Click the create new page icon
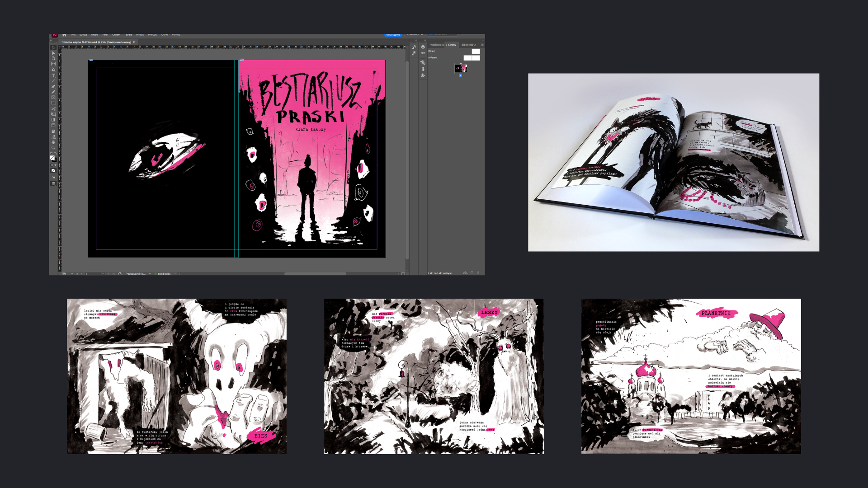 472,273
